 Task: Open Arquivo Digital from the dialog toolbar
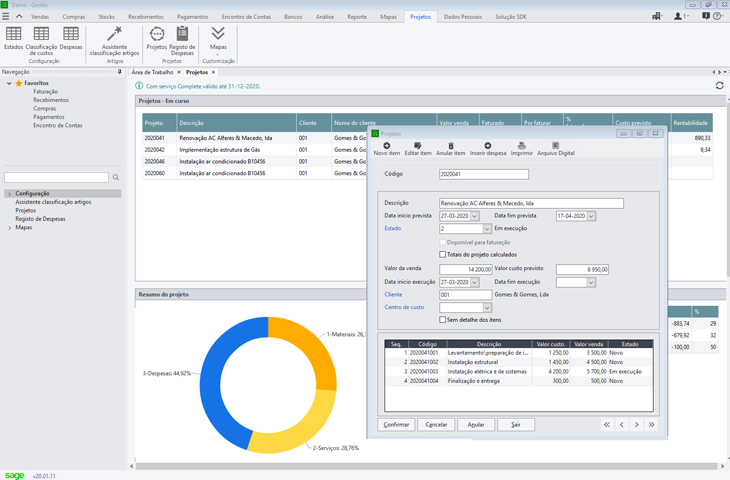tap(555, 146)
